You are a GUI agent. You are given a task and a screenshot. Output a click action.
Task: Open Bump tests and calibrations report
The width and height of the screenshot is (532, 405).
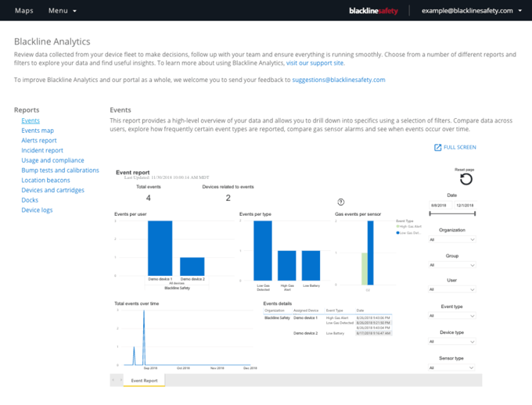click(60, 170)
